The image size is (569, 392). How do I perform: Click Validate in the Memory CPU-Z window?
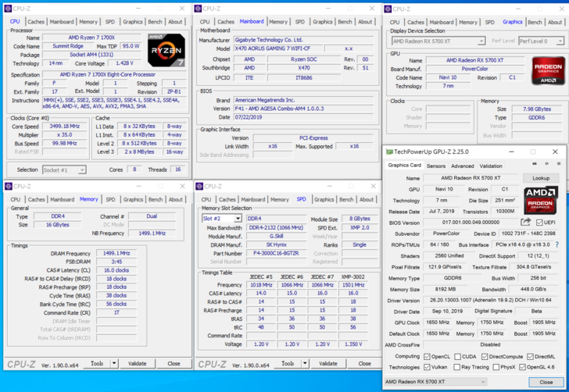pyautogui.click(x=137, y=364)
